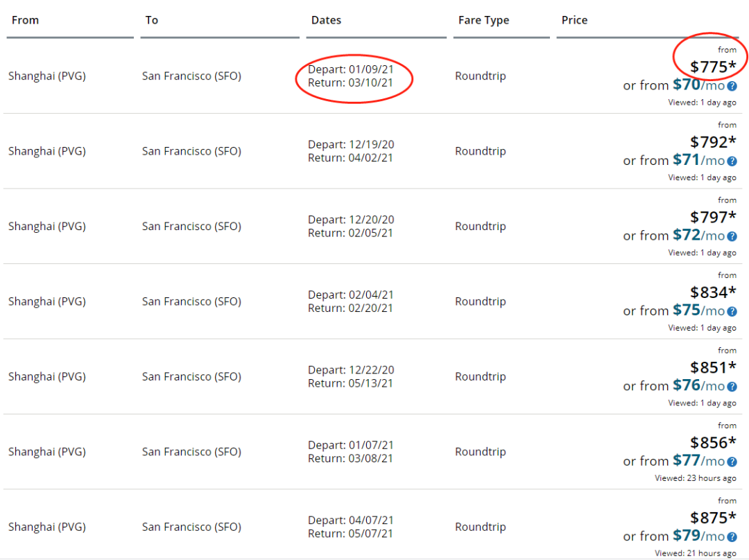Click the To column header
Viewport: 749px width, 560px height.
pos(151,20)
